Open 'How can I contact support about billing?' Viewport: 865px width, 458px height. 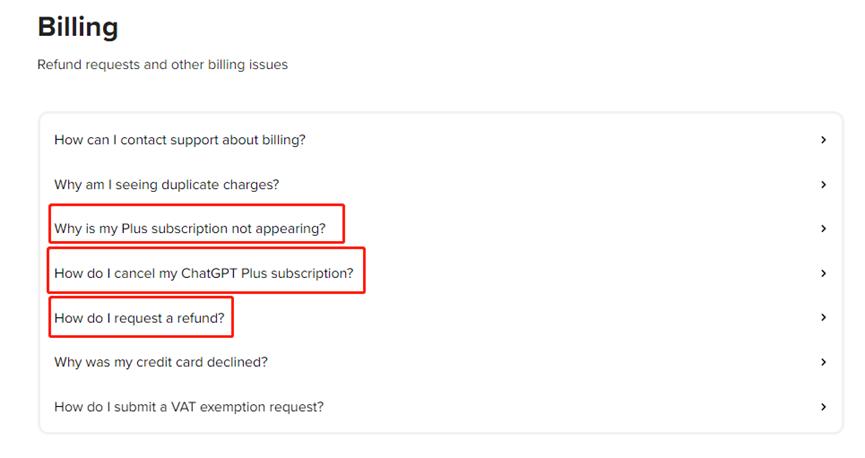tap(180, 140)
